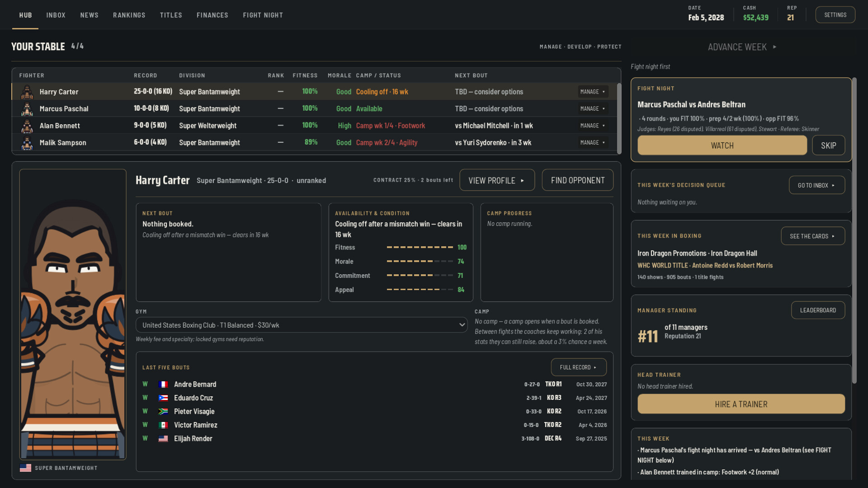Viewport: 868px width, 488px height.
Task: Click the stable table scrollbar
Action: (619, 118)
